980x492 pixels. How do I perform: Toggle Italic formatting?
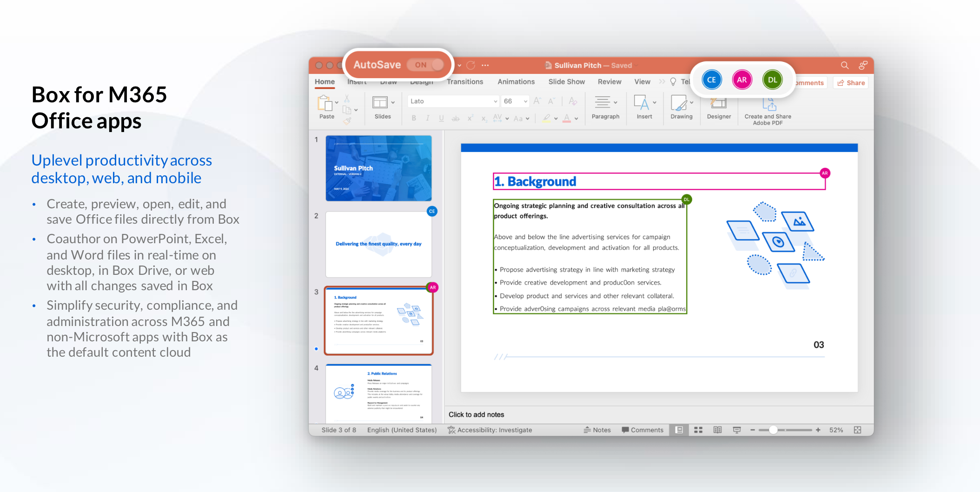[427, 119]
